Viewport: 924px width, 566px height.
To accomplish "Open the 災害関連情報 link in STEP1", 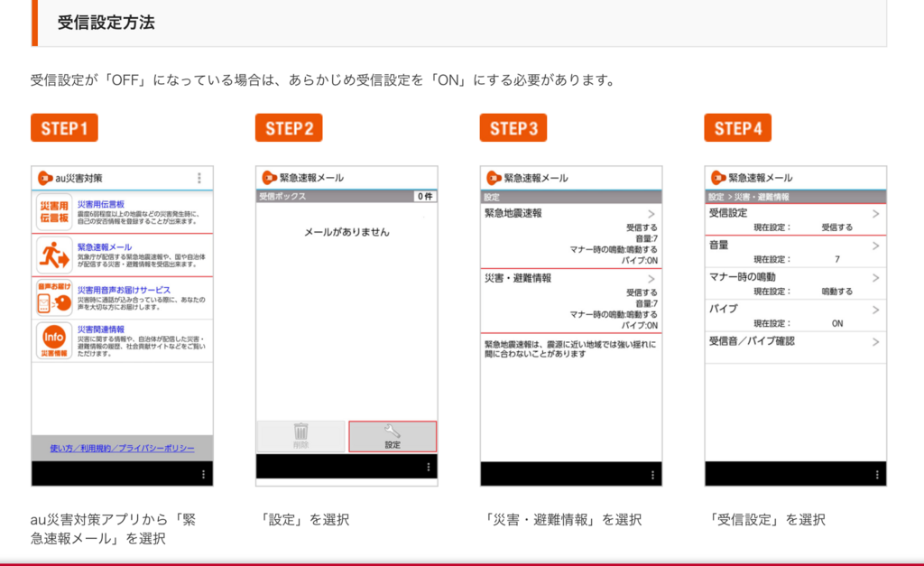I will point(101,329).
